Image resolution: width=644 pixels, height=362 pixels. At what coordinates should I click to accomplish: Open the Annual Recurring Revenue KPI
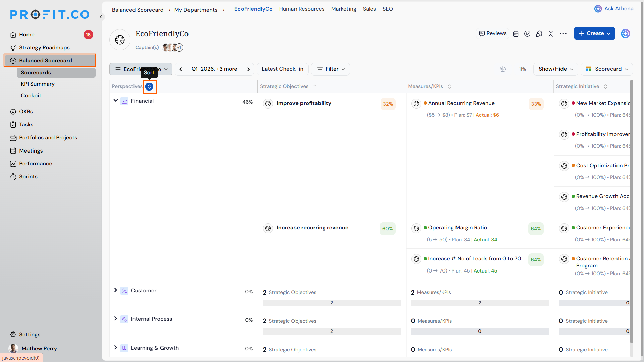[x=461, y=103]
